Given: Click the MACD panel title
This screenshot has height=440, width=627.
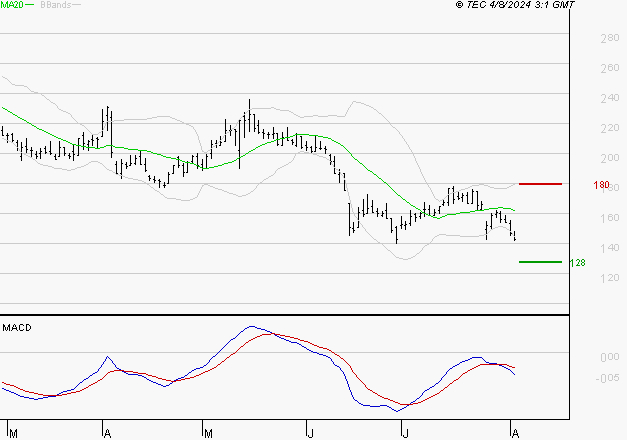Looking at the screenshot, I should (17, 328).
